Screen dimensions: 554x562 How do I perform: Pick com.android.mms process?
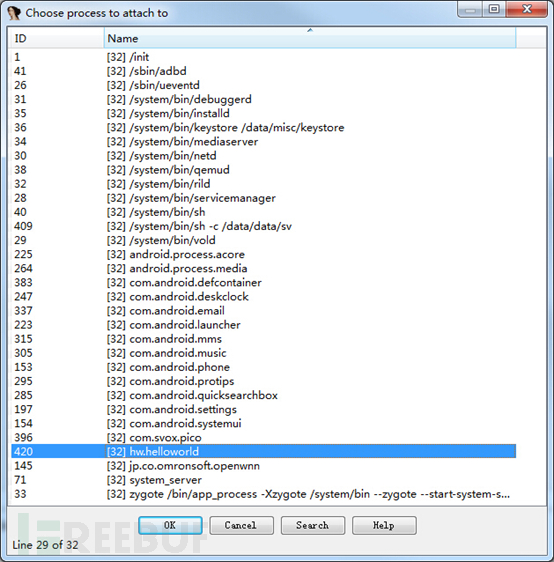(x=263, y=339)
